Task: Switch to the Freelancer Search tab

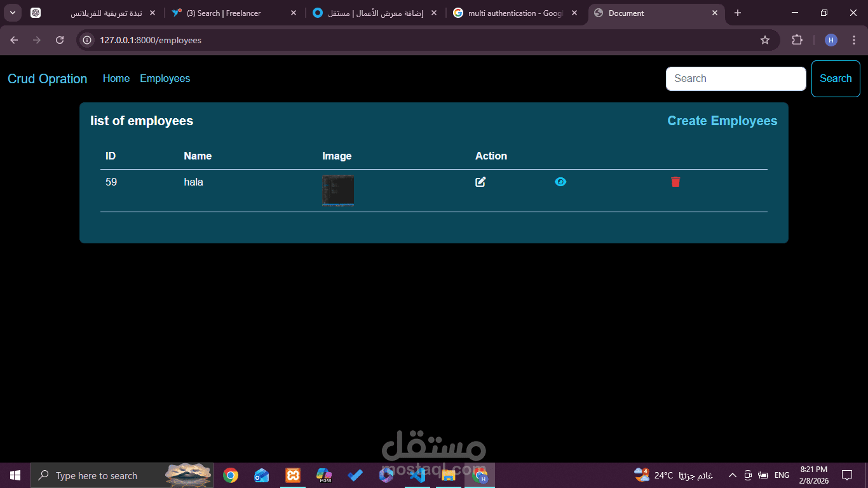Action: tap(234, 13)
